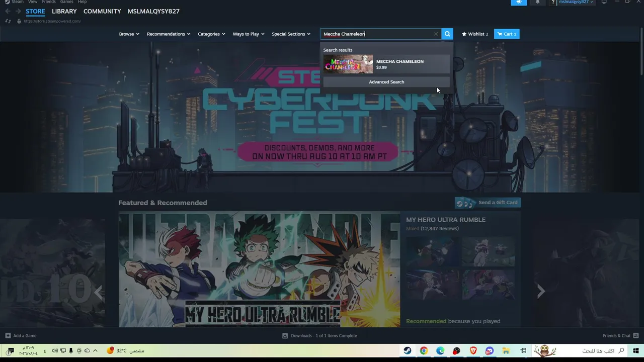Select the MECCHA CHAMELEON search result
Viewport: 644px width, 362px height.
(x=386, y=64)
